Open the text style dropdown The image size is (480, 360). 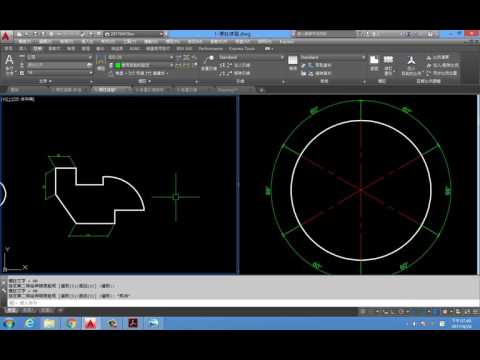tap(59, 57)
